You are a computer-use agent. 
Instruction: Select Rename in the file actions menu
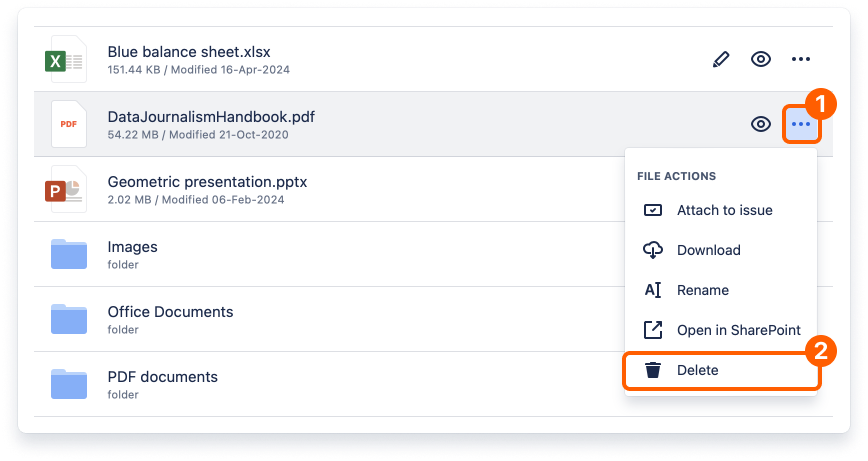coord(702,290)
